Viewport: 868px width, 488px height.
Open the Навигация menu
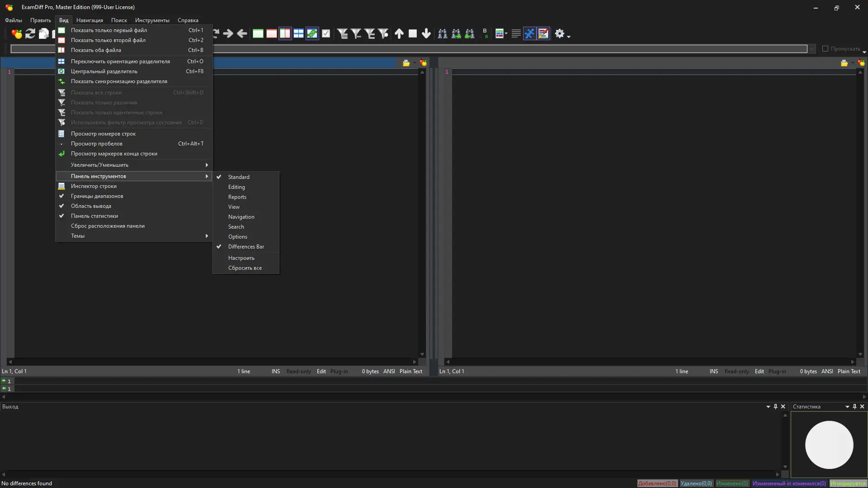coord(90,20)
